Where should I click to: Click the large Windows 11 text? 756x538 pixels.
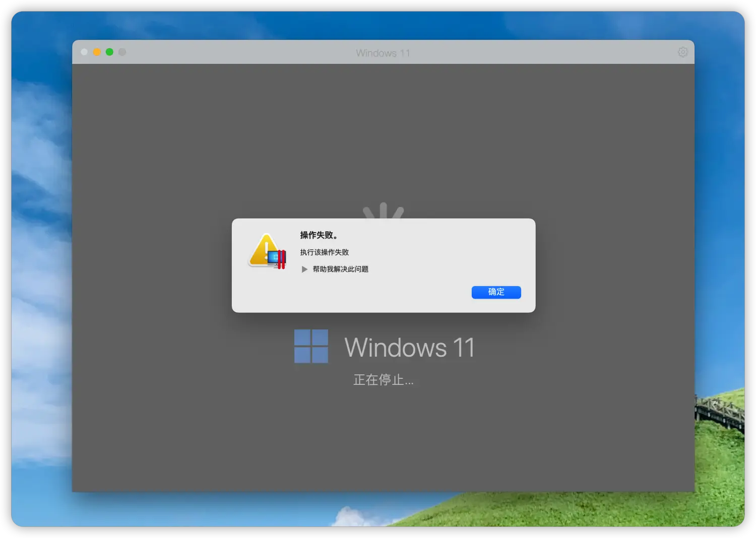(x=410, y=348)
